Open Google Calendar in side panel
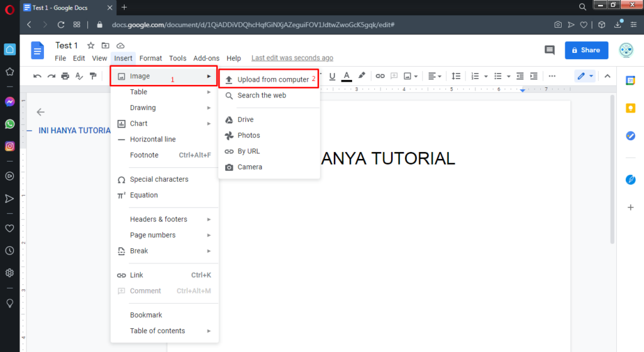The width and height of the screenshot is (644, 352). coord(630,80)
